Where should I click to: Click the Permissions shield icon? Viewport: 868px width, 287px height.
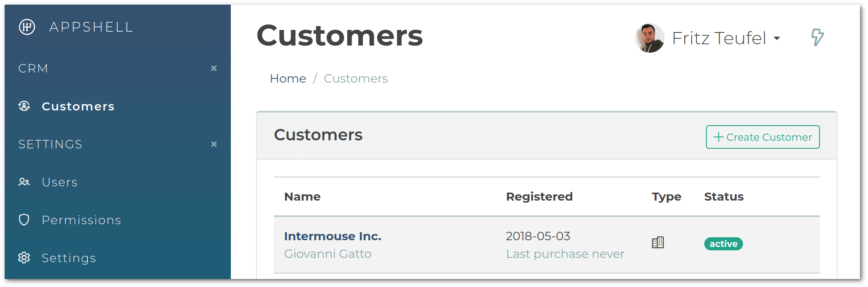(24, 220)
